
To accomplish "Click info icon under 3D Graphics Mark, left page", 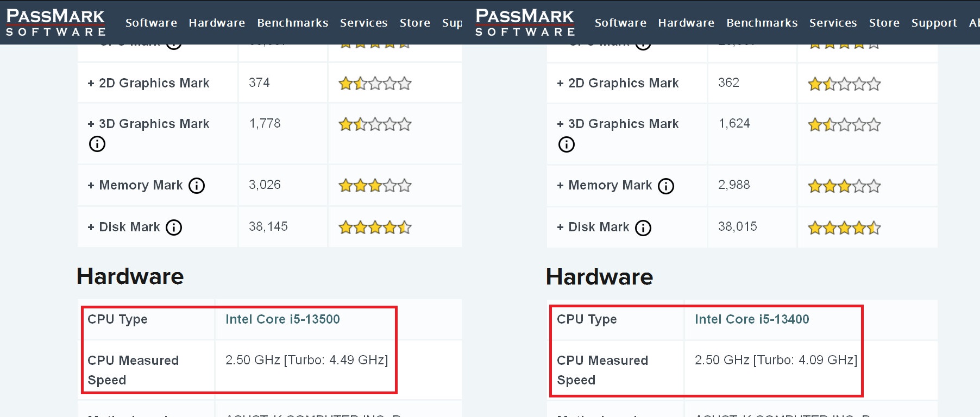I will (x=97, y=144).
